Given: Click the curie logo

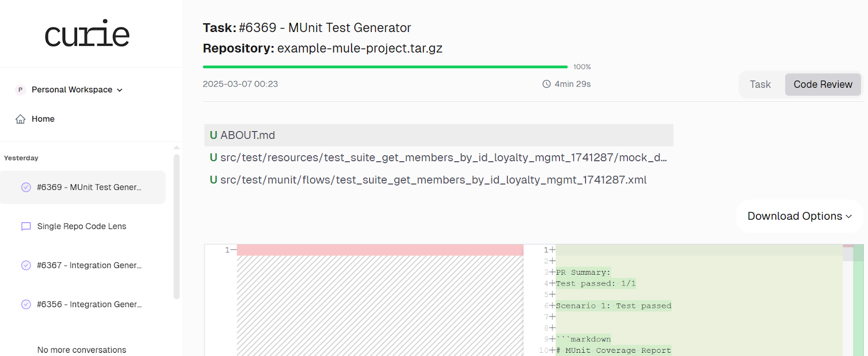Looking at the screenshot, I should point(87,34).
